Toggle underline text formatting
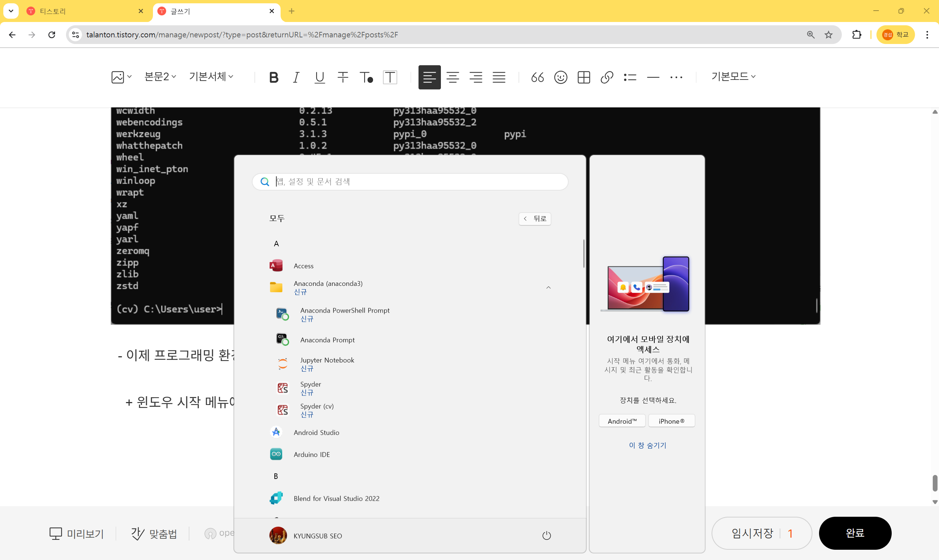The width and height of the screenshot is (939, 560). coord(319,77)
